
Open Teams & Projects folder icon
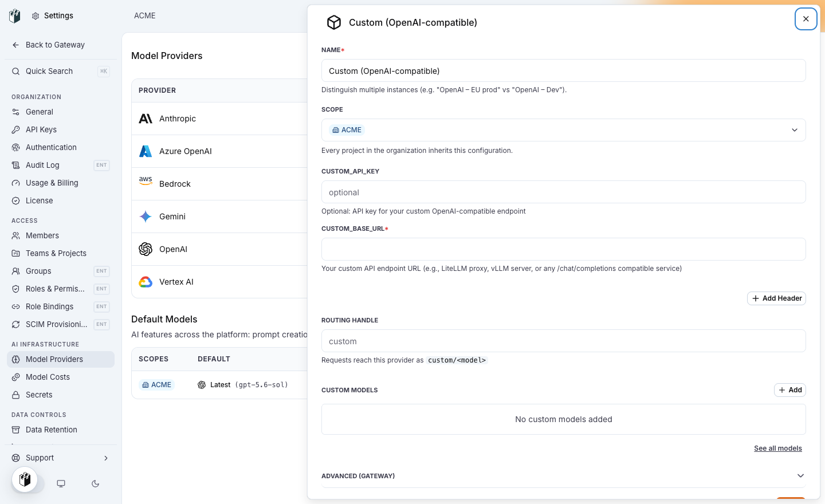[x=16, y=254]
